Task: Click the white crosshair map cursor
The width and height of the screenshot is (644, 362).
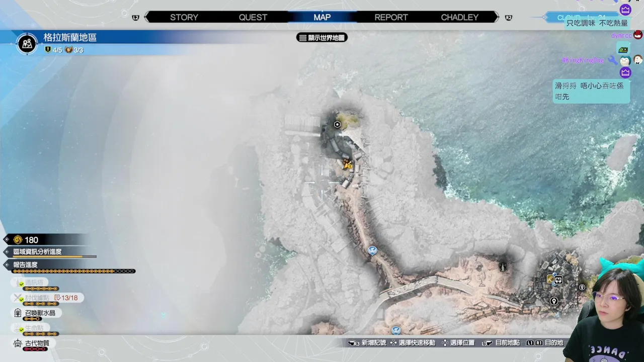Action: [323, 183]
